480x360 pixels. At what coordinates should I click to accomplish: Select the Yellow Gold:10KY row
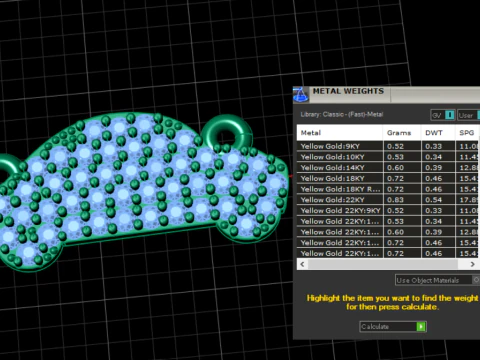388,157
